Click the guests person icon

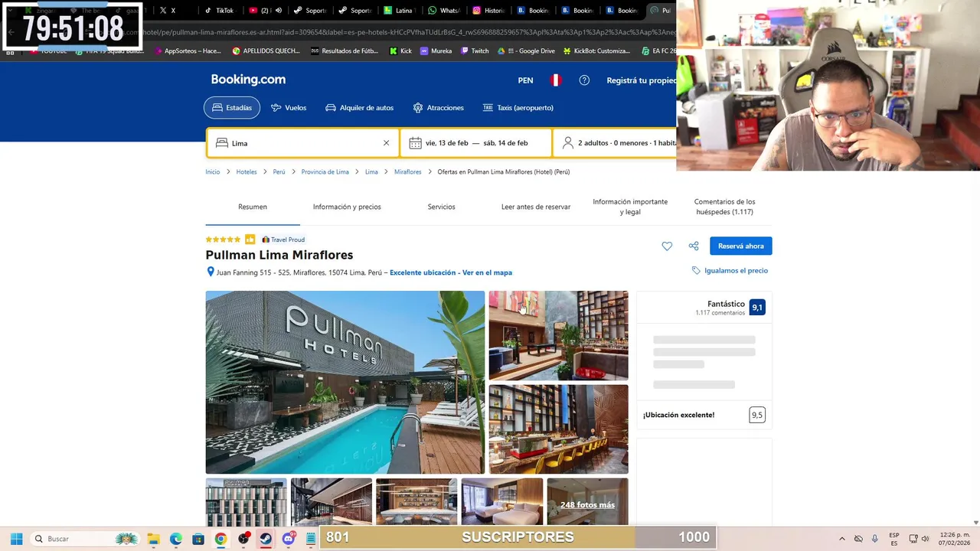[x=568, y=143]
